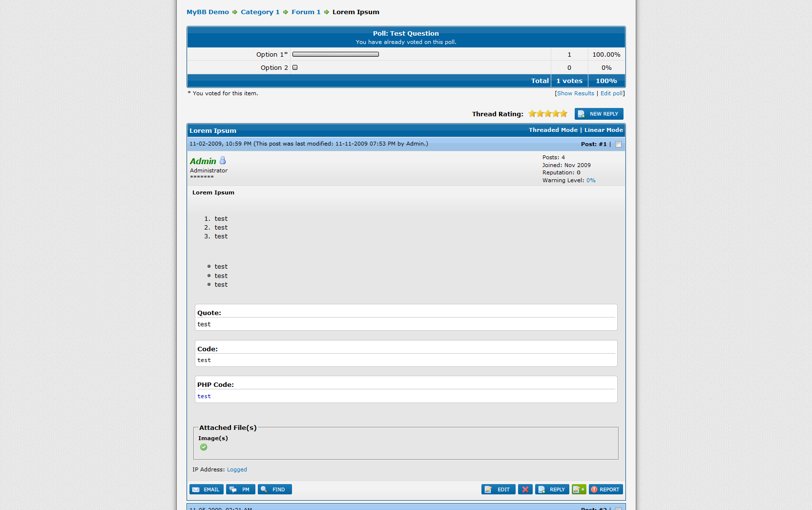
Task: Click the red X delete post icon
Action: (525, 489)
